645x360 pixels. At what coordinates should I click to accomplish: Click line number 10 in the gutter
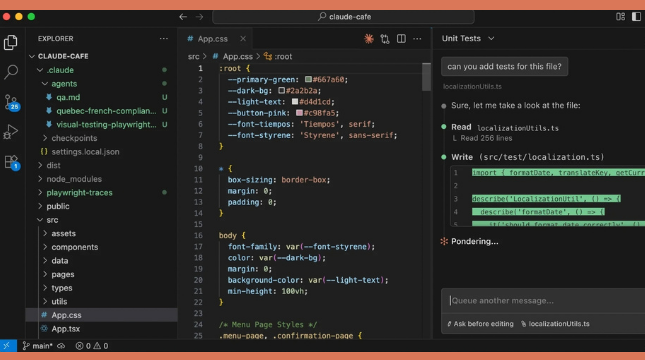click(198, 169)
